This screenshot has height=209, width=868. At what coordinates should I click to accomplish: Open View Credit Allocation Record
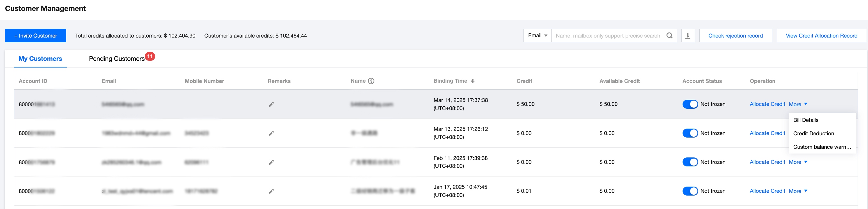821,36
